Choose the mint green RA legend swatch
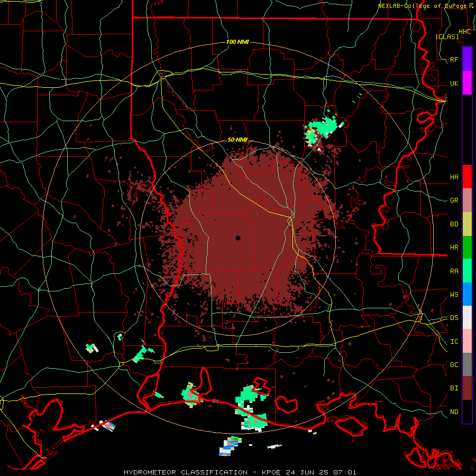This screenshot has height=476, width=476. click(x=467, y=271)
